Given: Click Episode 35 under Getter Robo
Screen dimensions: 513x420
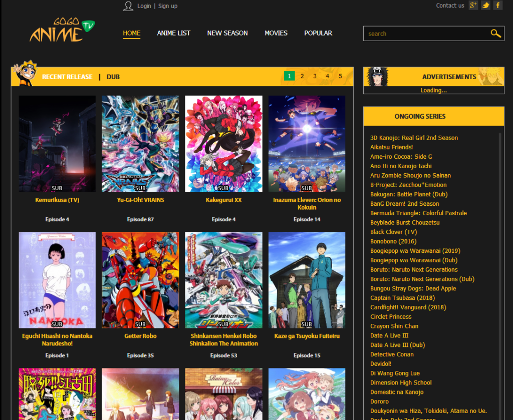Looking at the screenshot, I should pos(140,355).
